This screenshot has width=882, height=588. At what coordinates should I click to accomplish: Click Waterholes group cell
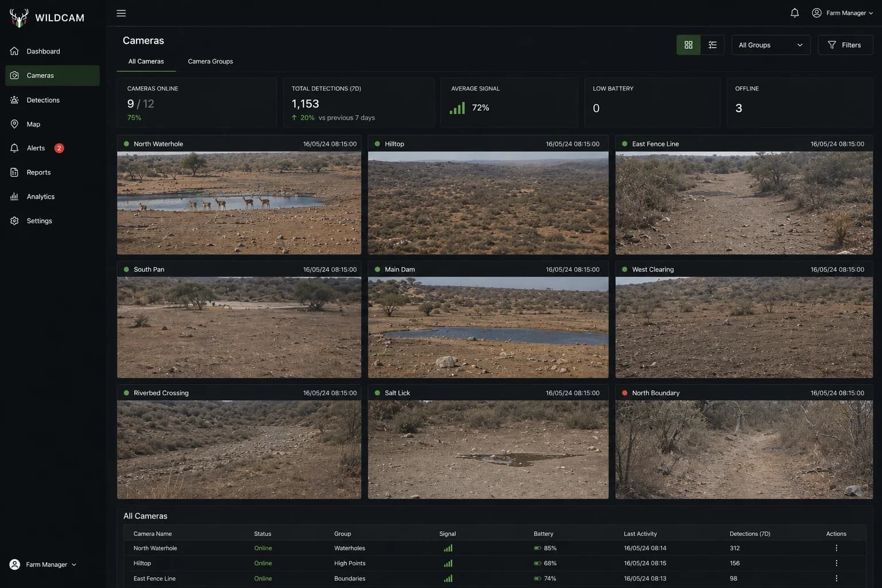(x=350, y=548)
